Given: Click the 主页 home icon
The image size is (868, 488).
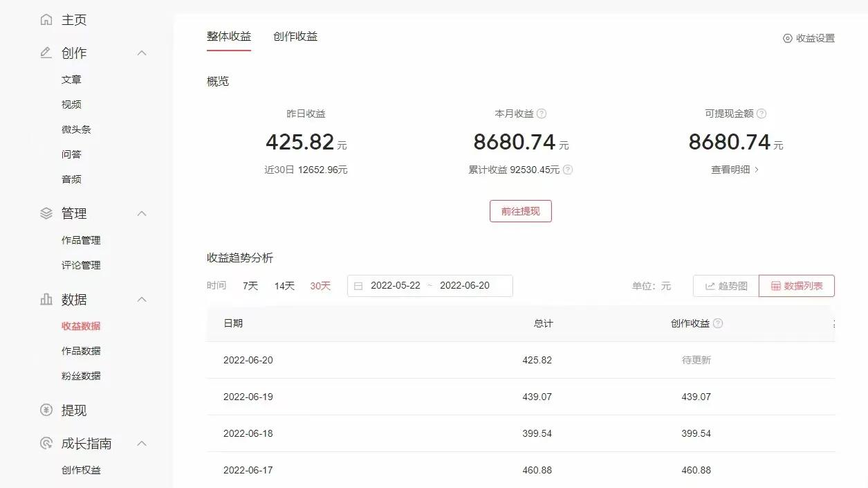Looking at the screenshot, I should [x=46, y=19].
